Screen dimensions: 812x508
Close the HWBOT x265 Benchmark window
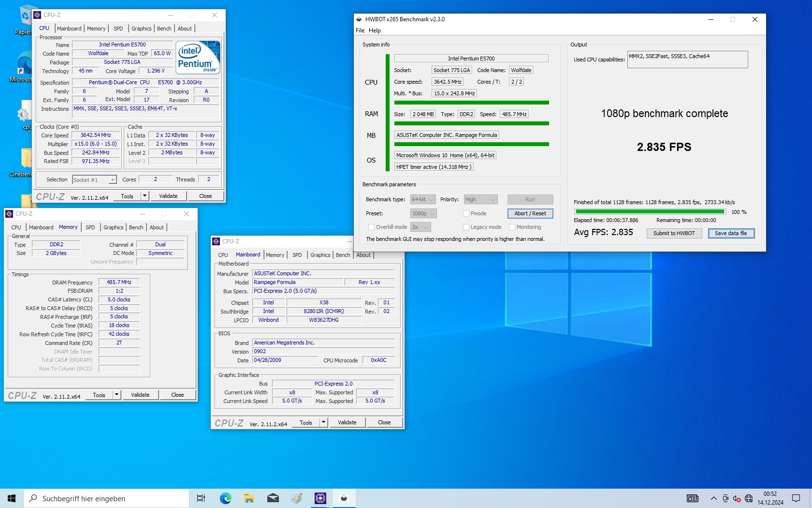click(755, 19)
